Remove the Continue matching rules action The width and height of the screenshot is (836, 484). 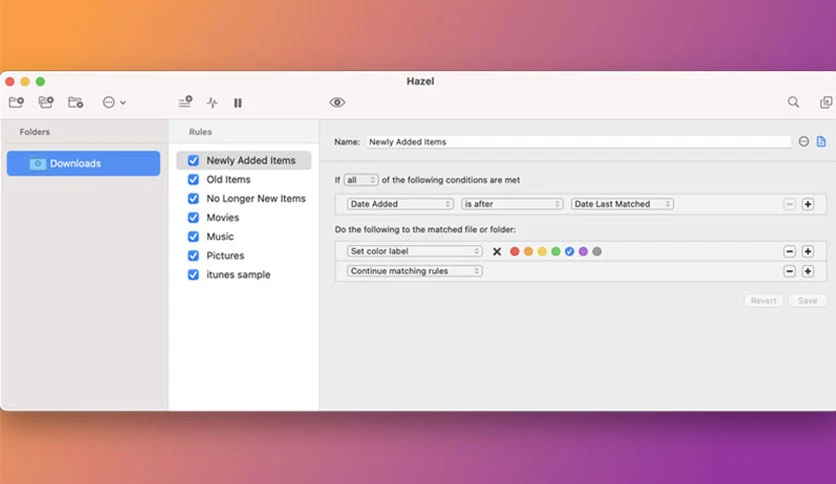(x=790, y=271)
